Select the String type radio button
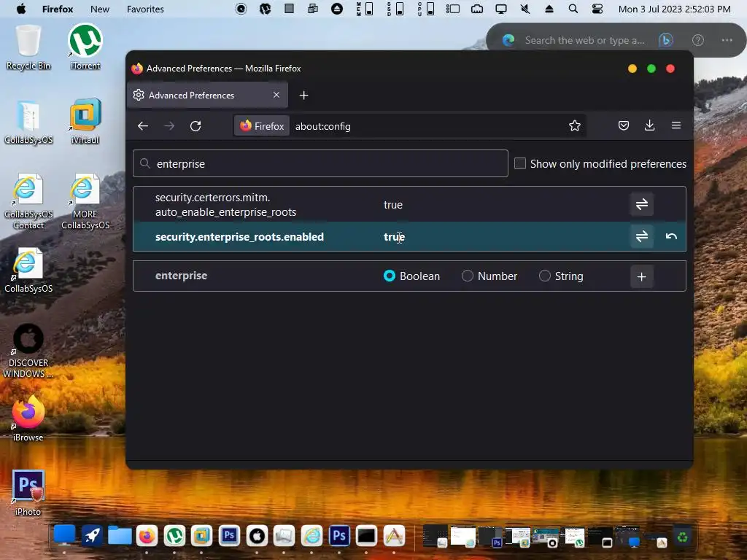The width and height of the screenshot is (747, 560). click(544, 276)
